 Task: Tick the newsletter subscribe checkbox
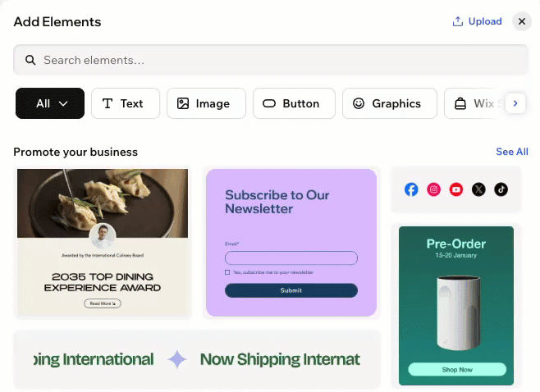(227, 272)
